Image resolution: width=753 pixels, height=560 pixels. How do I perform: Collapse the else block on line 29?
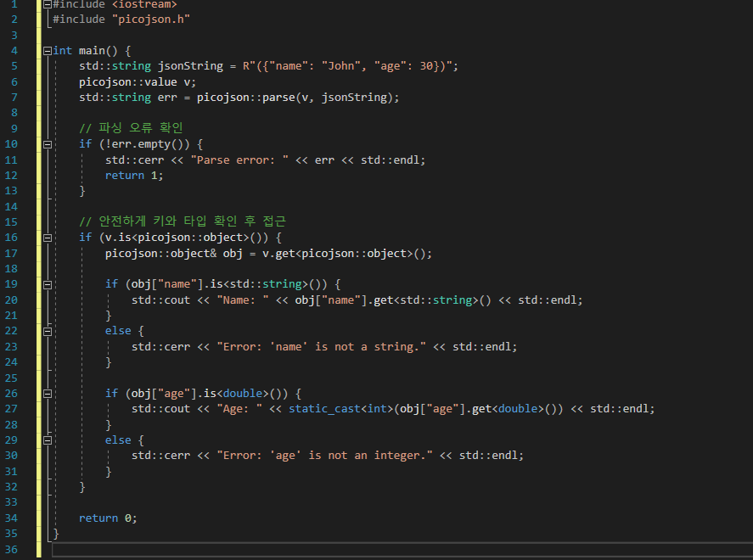(x=47, y=440)
